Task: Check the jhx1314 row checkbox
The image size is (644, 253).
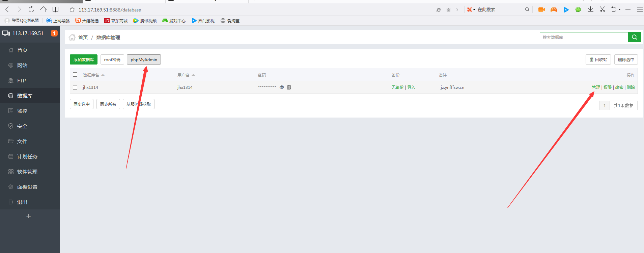Action: (75, 87)
